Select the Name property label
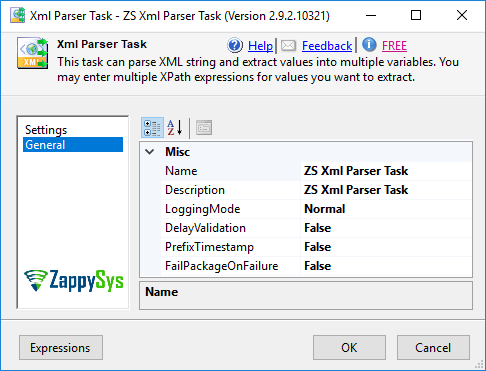The height and width of the screenshot is (371, 486). (181, 171)
